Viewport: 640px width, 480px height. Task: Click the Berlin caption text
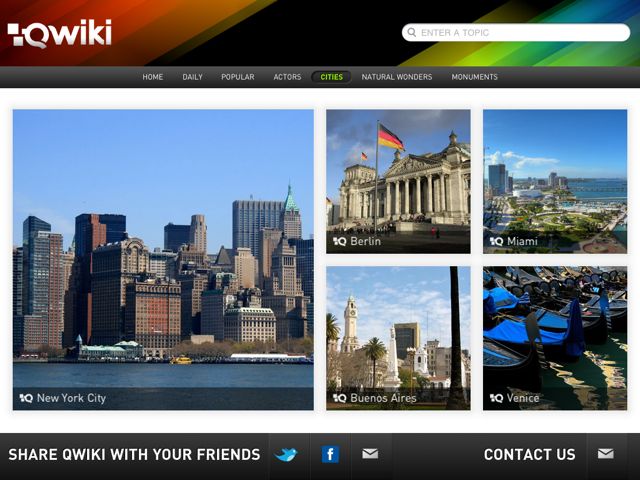point(365,241)
